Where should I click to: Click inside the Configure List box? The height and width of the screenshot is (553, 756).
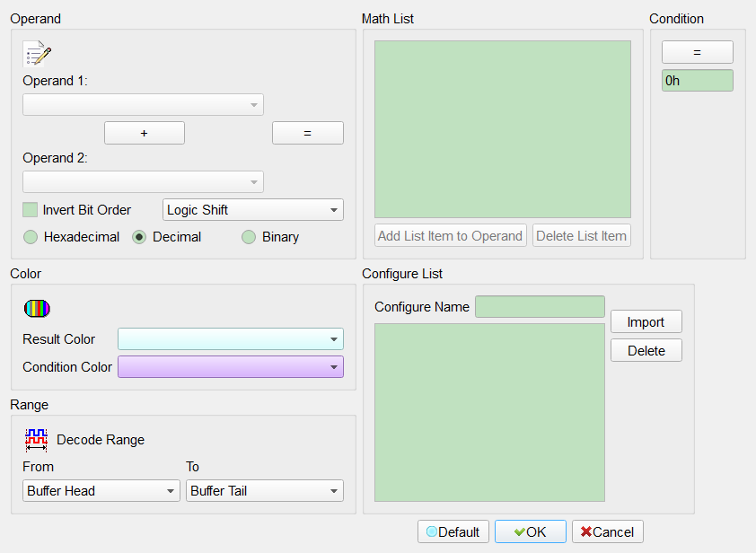coord(490,413)
